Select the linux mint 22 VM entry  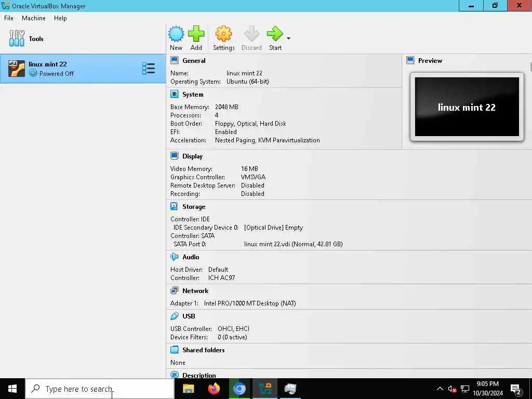point(83,69)
